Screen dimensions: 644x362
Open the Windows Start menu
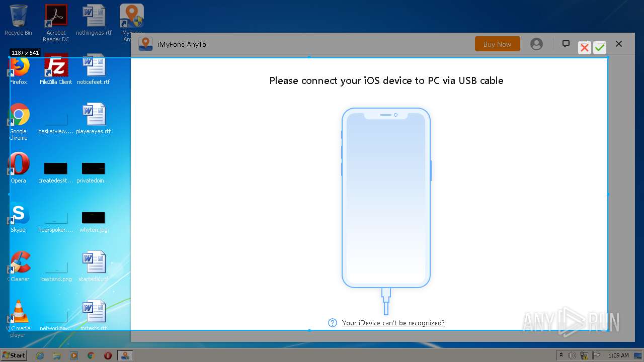(x=14, y=355)
